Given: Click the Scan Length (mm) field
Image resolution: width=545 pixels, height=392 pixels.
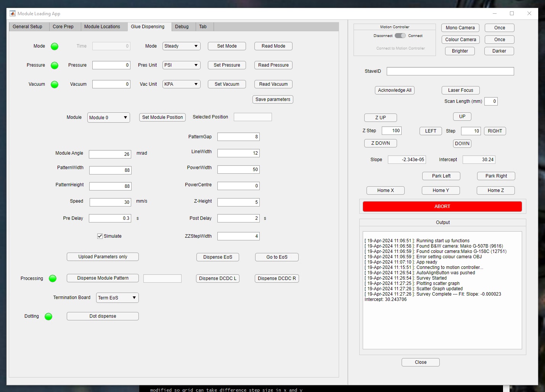Looking at the screenshot, I should click(x=491, y=101).
